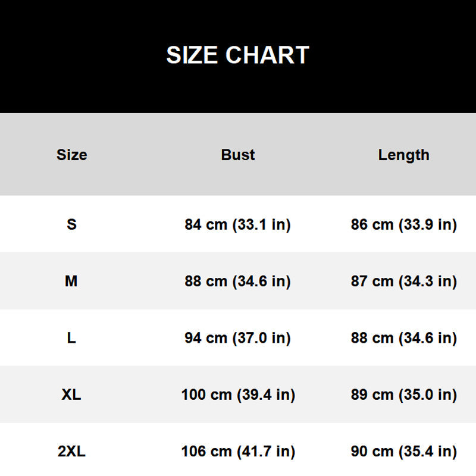The width and height of the screenshot is (476, 476).
Task: Click the M size label
Action: pyautogui.click(x=71, y=281)
